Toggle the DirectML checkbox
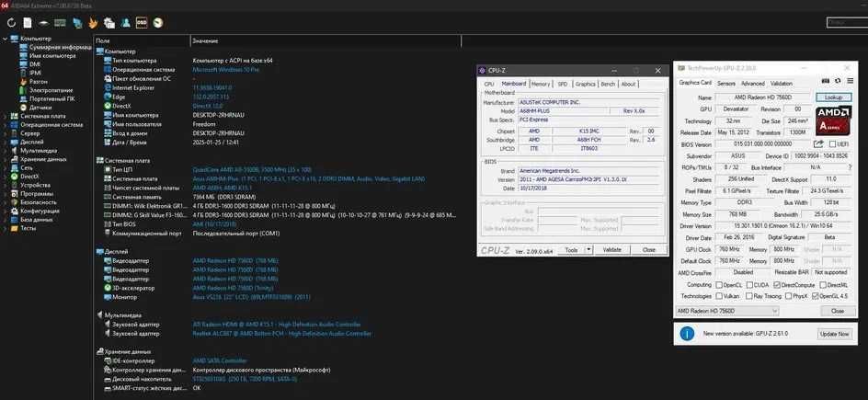 pyautogui.click(x=823, y=285)
